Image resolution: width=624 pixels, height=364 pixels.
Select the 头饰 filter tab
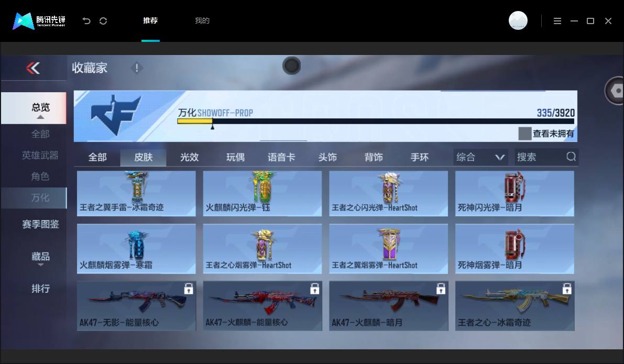click(x=327, y=157)
